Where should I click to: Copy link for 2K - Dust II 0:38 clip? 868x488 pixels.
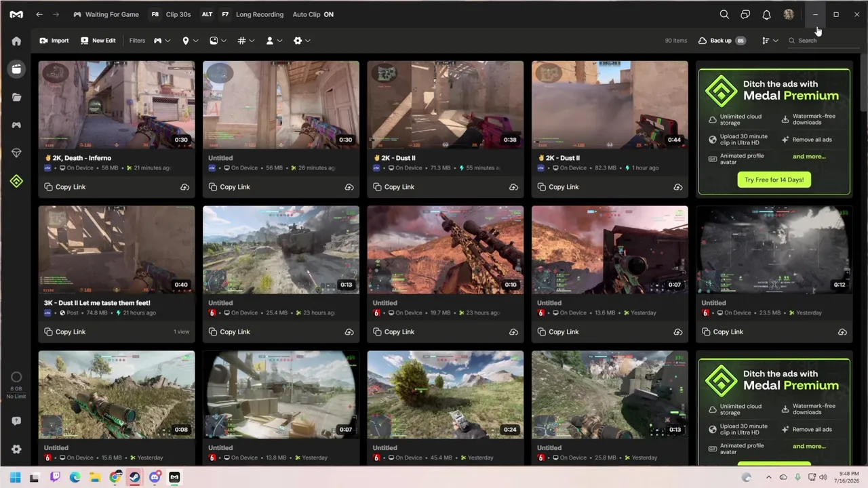pyautogui.click(x=394, y=187)
